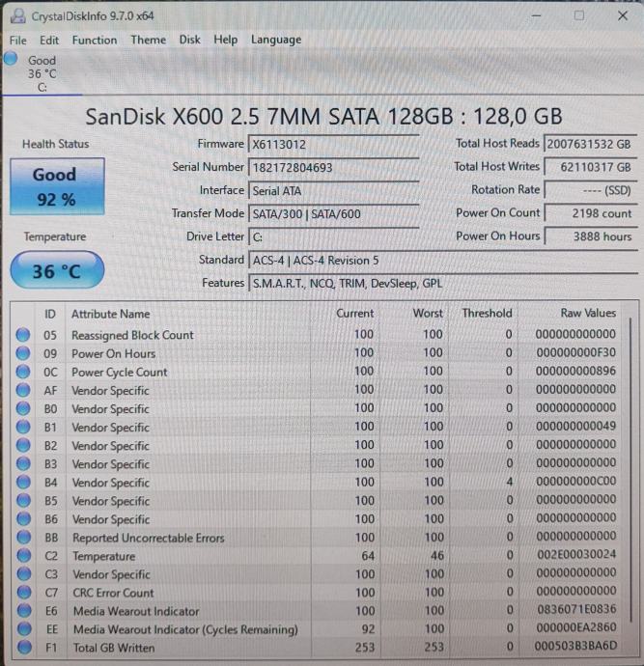Close the CrystalDiskInfo window
Image resolution: width=644 pixels, height=666 pixels.
point(623,16)
